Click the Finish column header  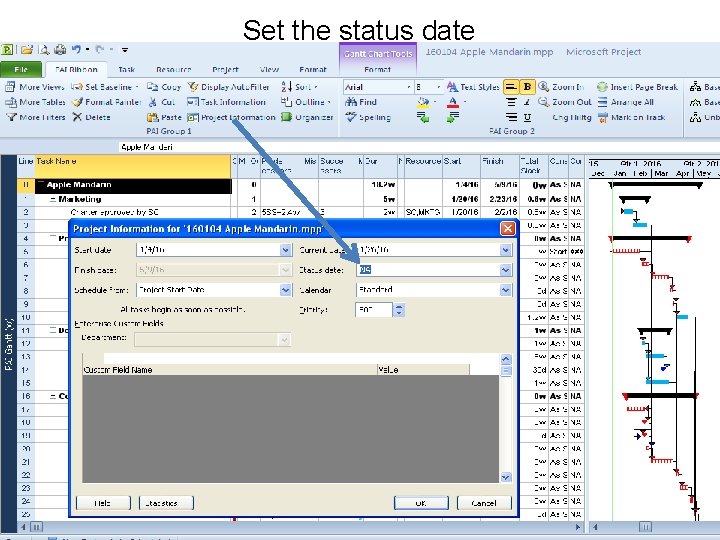tap(500, 166)
